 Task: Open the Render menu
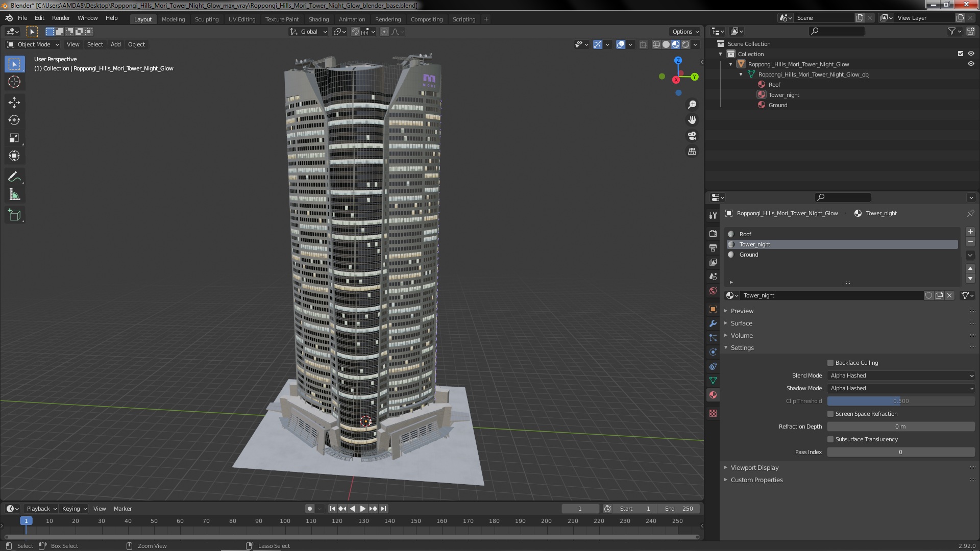[61, 18]
